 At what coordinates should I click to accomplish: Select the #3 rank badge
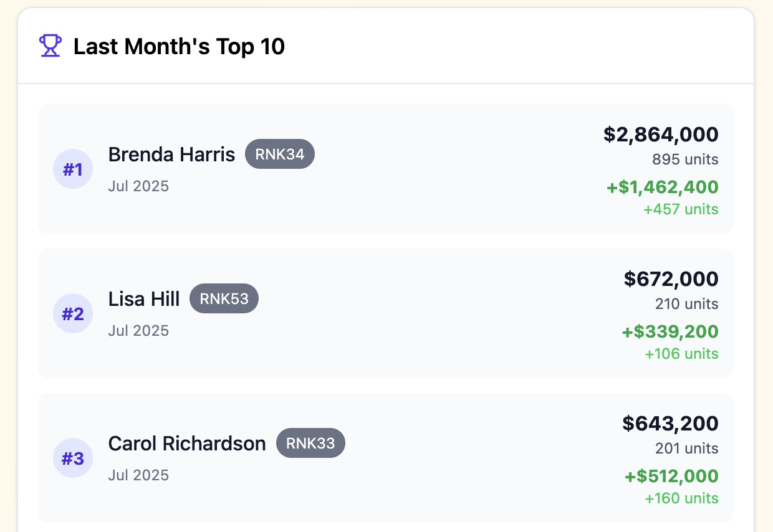coord(72,458)
